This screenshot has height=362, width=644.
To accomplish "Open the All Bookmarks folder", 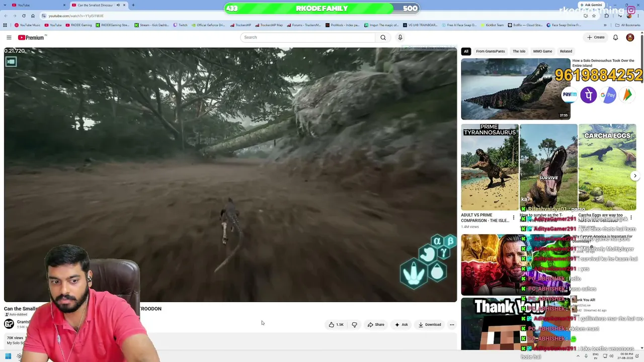I will tap(627, 25).
